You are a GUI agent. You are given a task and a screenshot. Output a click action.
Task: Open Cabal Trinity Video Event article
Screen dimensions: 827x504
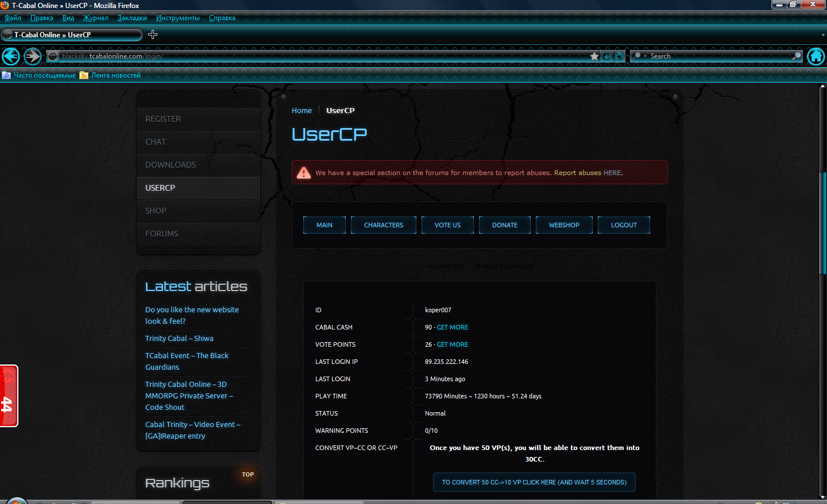coord(192,430)
